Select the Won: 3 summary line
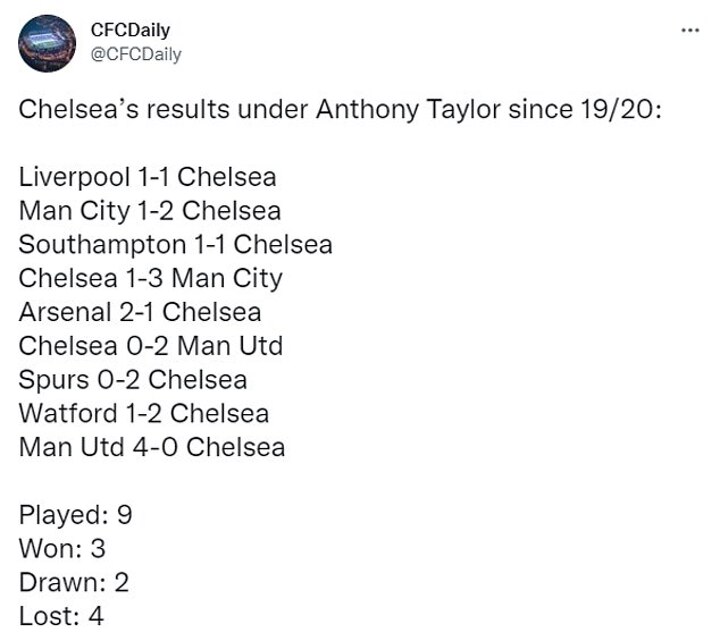Screen dimensions: 720x641 [x=62, y=548]
